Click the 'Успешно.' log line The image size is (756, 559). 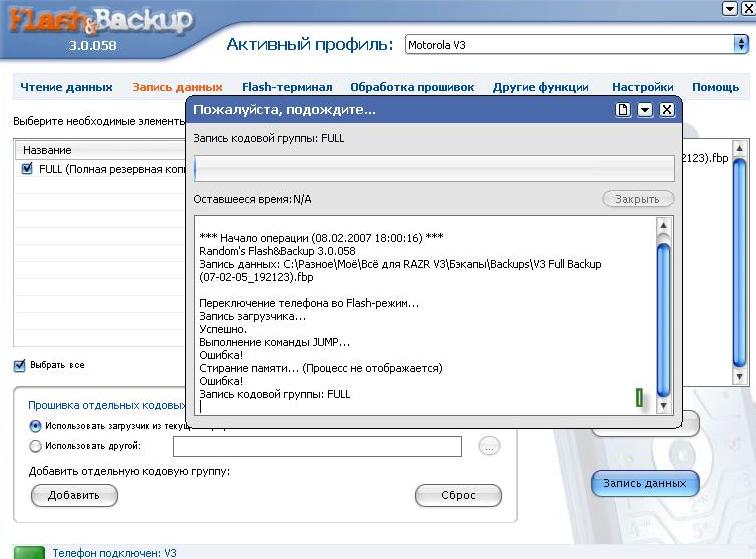coord(223,329)
